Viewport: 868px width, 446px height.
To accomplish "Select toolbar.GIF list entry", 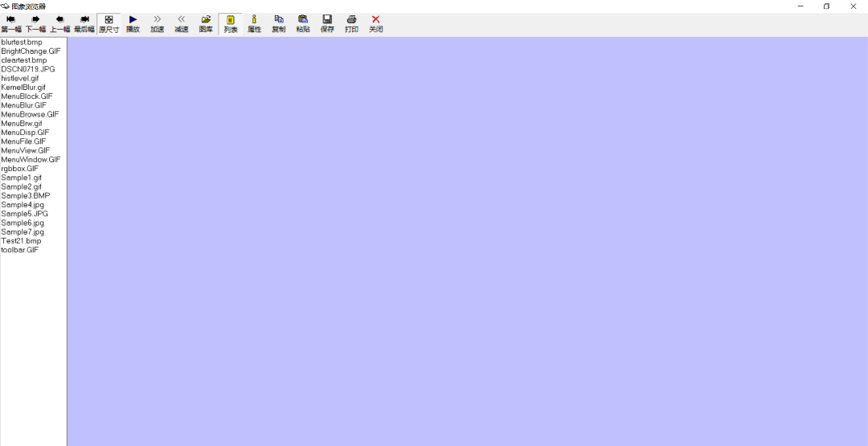I will pos(20,250).
